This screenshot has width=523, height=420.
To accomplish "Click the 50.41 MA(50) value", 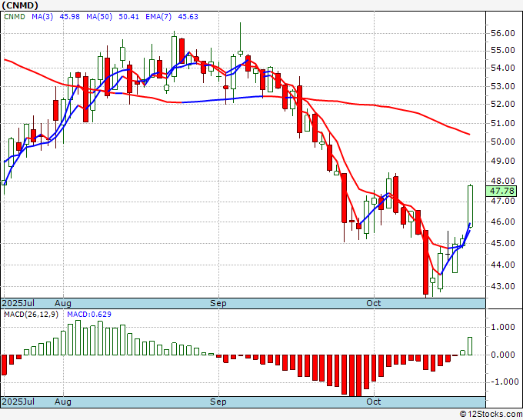I will pos(128,17).
